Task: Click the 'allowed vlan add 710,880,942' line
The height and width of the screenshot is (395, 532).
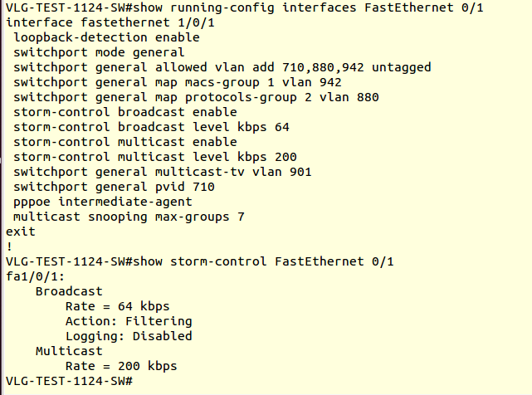Action: pyautogui.click(x=222, y=67)
